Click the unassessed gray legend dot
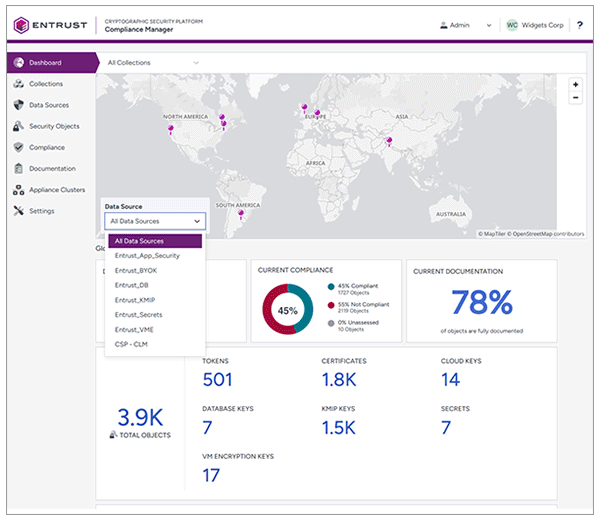Image resolution: width=600 pixels, height=520 pixels. pos(331,323)
